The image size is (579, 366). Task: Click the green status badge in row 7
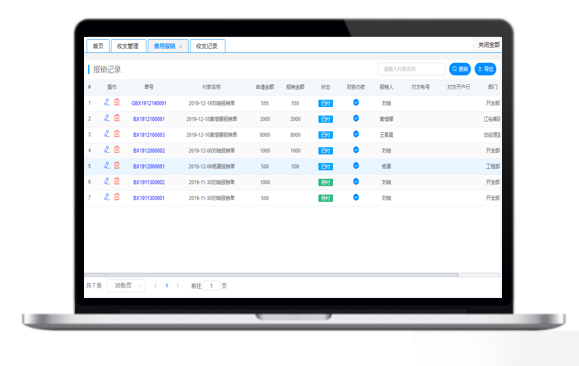pyautogui.click(x=325, y=198)
